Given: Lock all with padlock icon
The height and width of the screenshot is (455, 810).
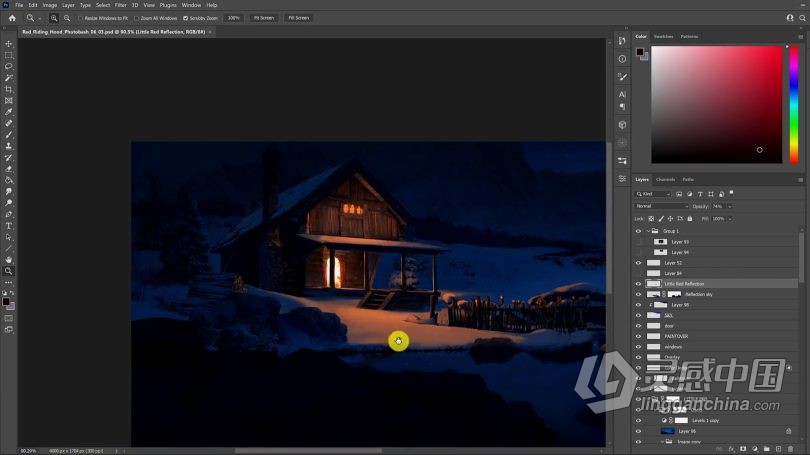Looking at the screenshot, I should 690,219.
